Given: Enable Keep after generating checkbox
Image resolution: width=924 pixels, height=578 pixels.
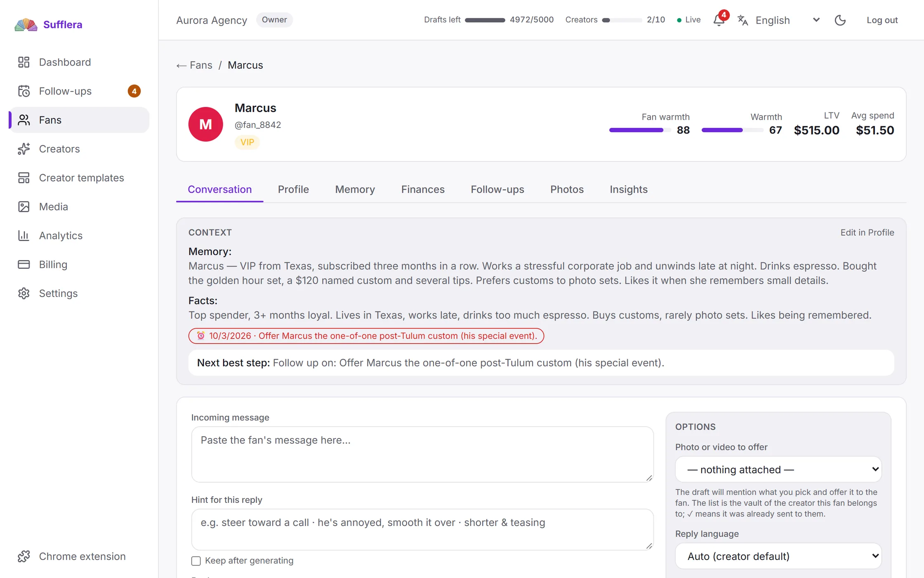Looking at the screenshot, I should 196,561.
